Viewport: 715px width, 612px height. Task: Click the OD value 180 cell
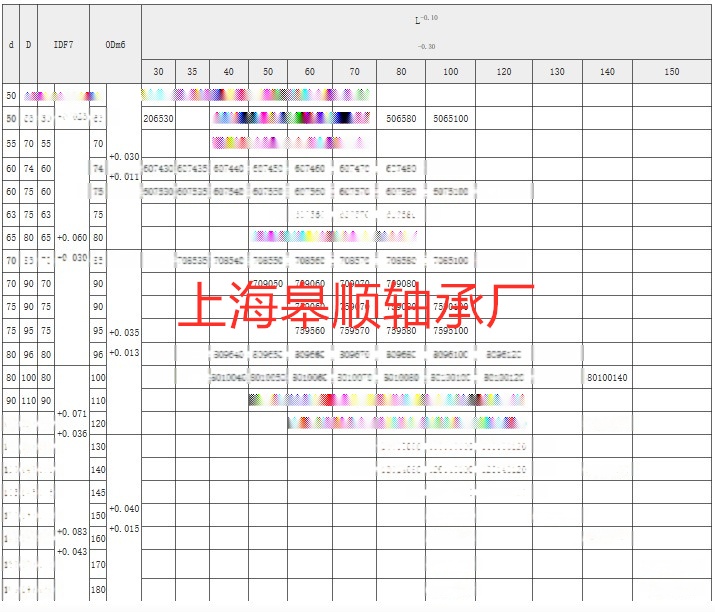tap(98, 590)
